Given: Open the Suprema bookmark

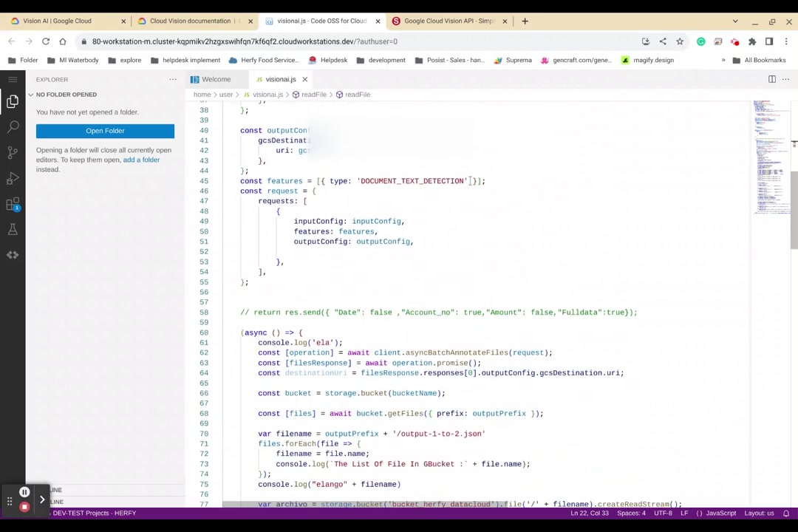Looking at the screenshot, I should [x=513, y=60].
